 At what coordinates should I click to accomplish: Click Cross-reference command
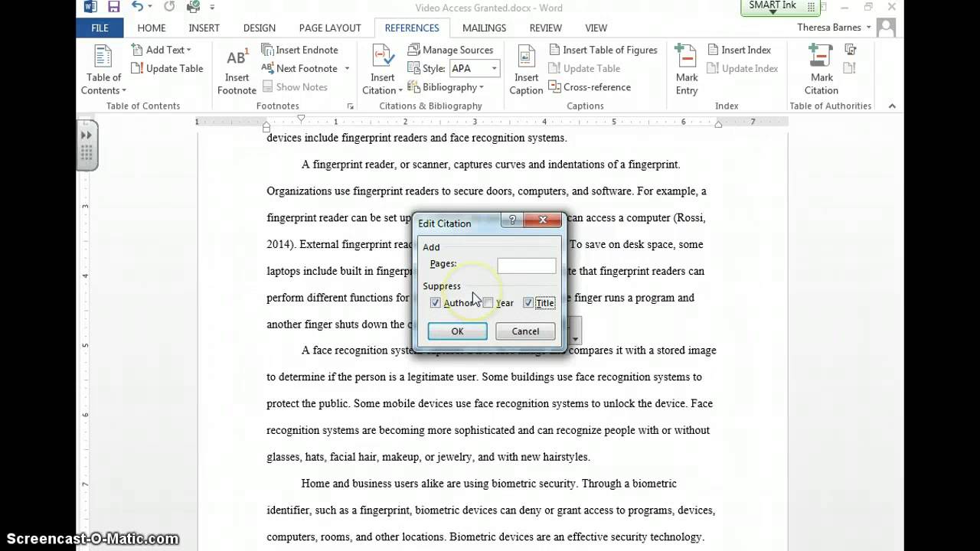(590, 86)
